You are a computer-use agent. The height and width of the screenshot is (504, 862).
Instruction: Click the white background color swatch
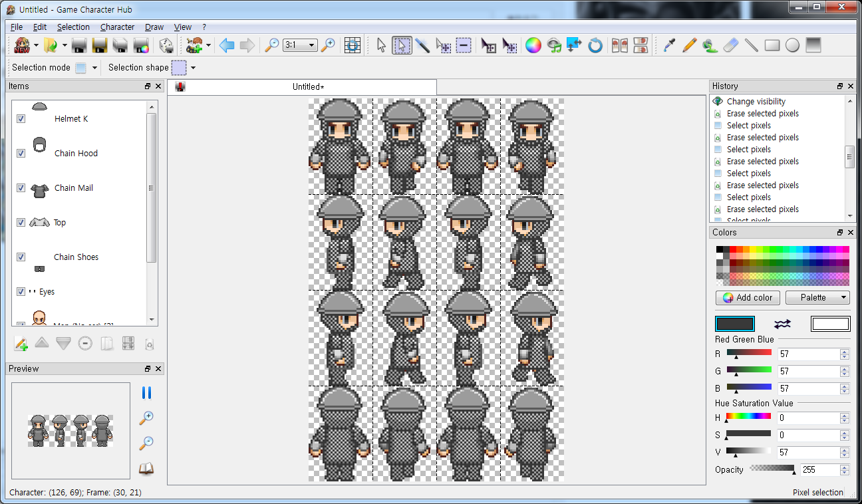[830, 324]
